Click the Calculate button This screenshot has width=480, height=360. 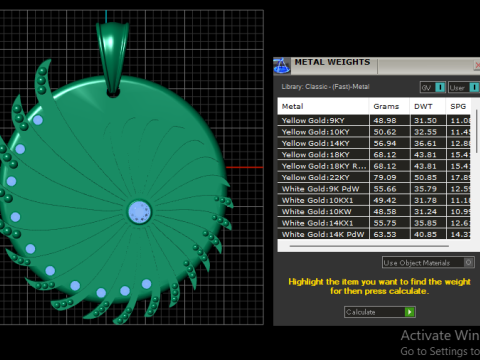coord(380,312)
